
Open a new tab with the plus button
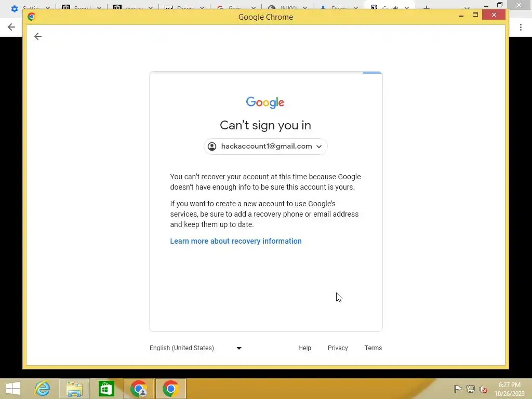click(x=427, y=7)
